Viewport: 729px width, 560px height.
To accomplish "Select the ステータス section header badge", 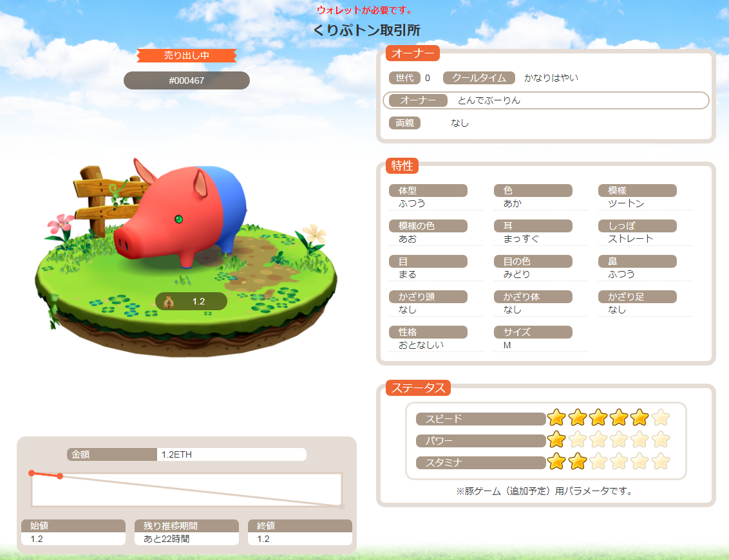I will (417, 388).
